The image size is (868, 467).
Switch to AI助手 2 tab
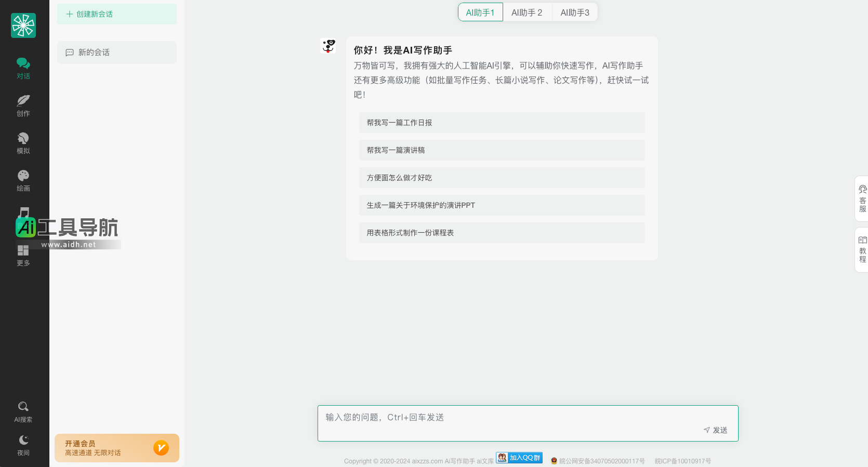(x=527, y=12)
